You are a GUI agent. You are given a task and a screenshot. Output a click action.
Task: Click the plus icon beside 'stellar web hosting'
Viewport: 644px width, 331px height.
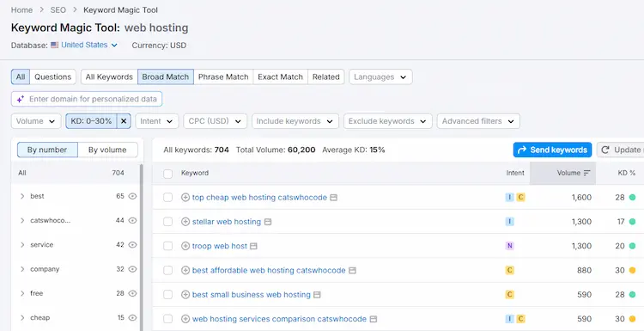click(185, 222)
